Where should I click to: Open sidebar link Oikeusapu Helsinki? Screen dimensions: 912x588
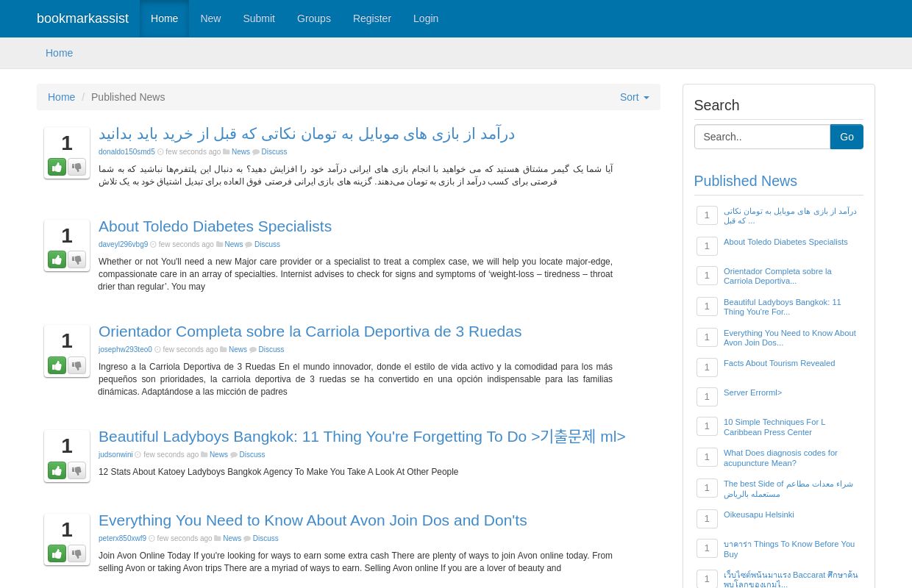click(x=758, y=514)
